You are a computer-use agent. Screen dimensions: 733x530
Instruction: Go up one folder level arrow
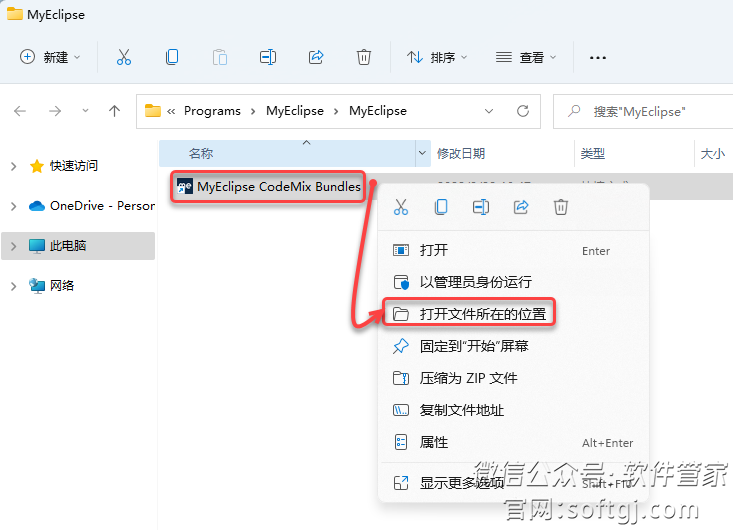click(115, 111)
